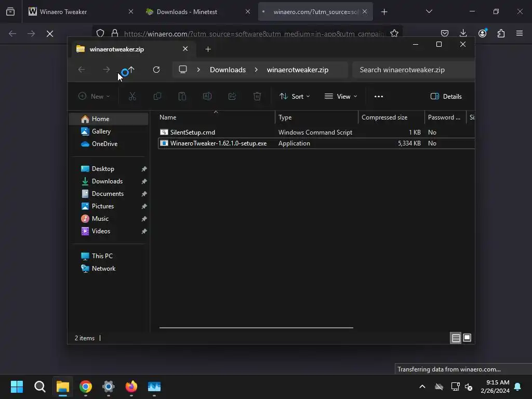Open Firefox downloads panel

(463, 33)
